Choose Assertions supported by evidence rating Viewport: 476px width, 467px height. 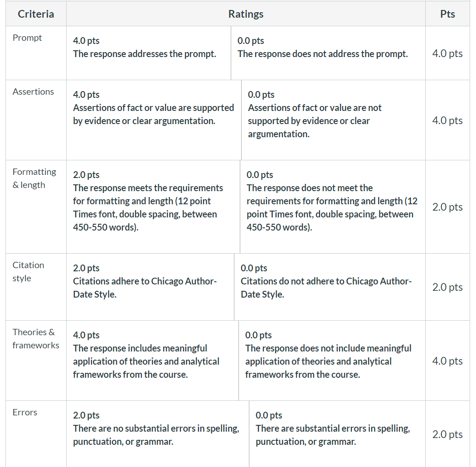pos(154,120)
